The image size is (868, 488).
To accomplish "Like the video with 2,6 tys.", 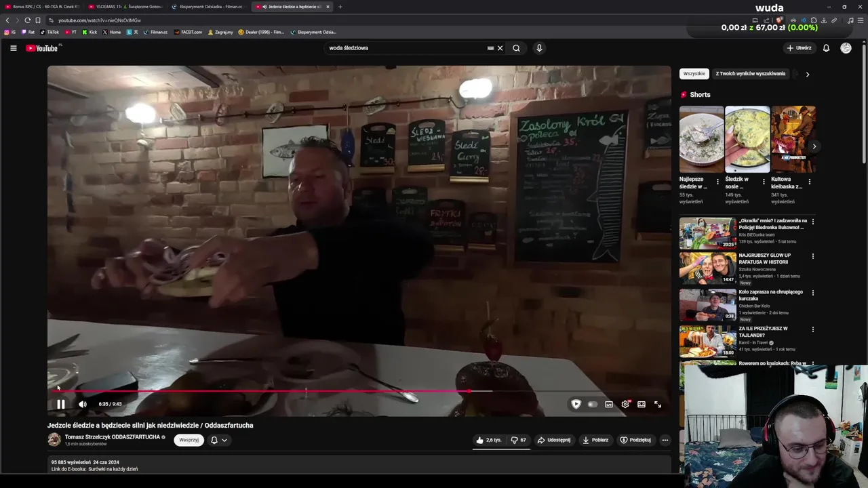I will pos(489,440).
